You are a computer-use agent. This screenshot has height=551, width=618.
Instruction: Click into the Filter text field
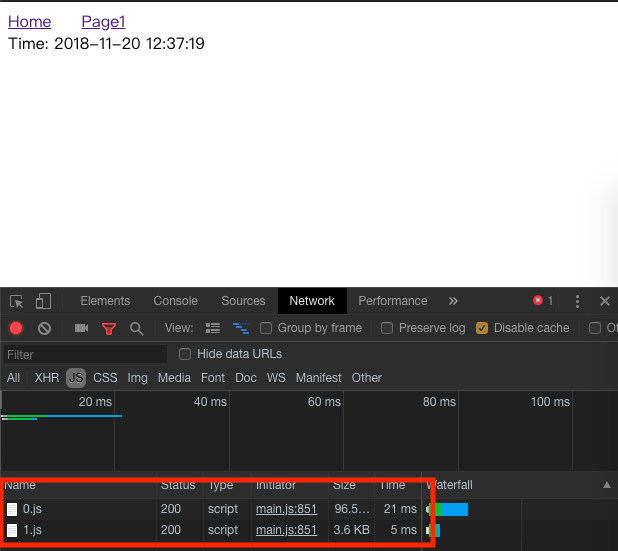pos(86,354)
